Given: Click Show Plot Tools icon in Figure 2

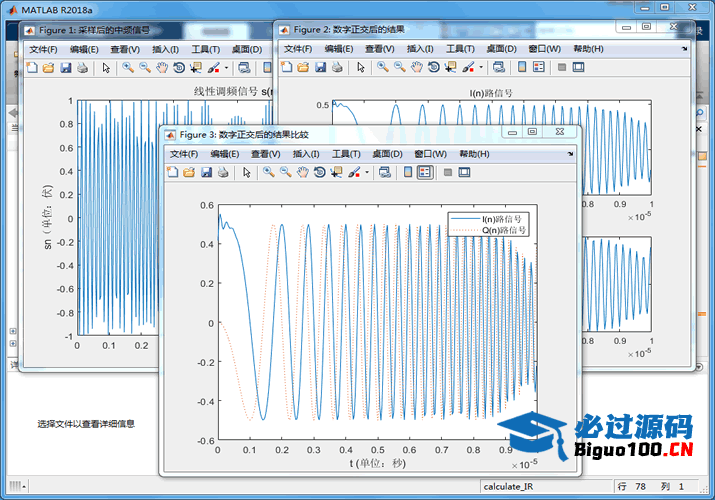Looking at the screenshot, I should (578, 67).
